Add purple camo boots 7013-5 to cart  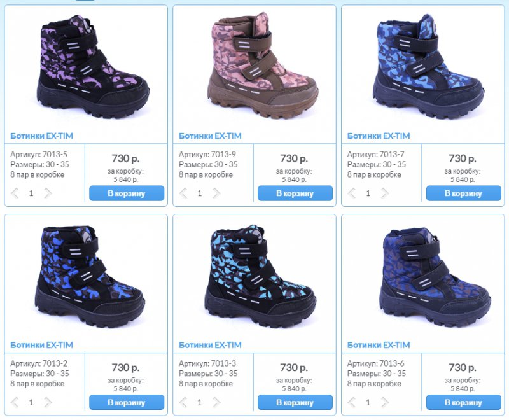(x=127, y=193)
